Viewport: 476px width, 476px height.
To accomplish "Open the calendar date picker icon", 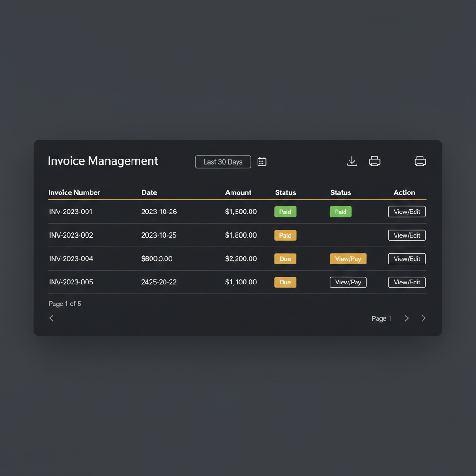I will pyautogui.click(x=262, y=161).
